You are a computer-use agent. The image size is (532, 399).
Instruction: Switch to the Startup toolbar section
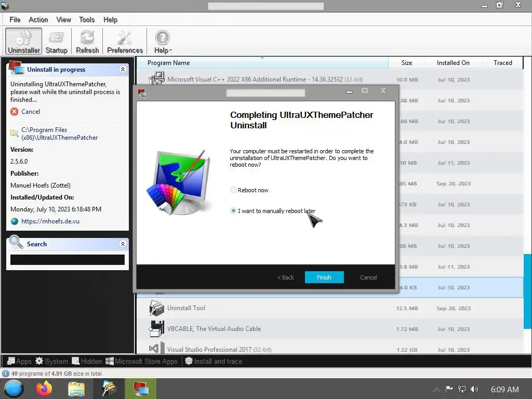pyautogui.click(x=56, y=42)
